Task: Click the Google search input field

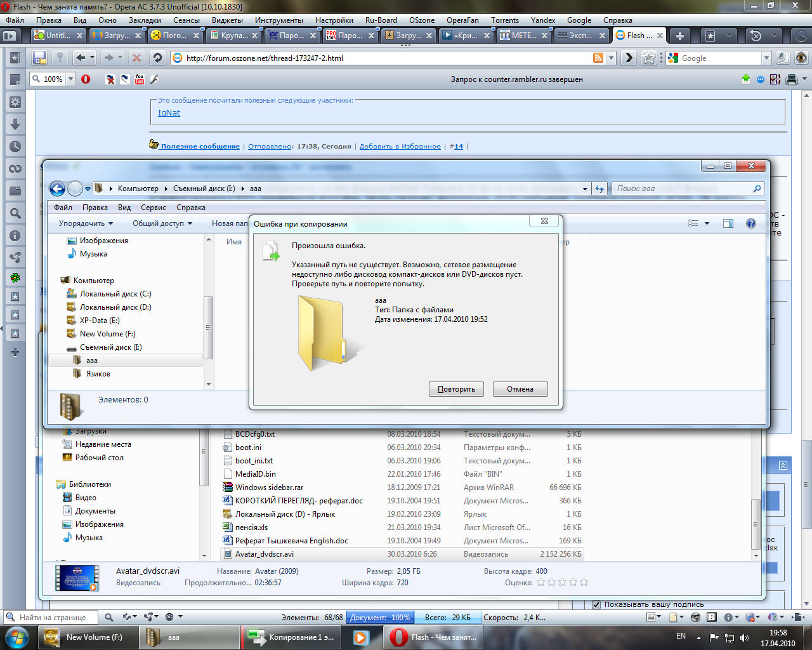Action: point(720,58)
